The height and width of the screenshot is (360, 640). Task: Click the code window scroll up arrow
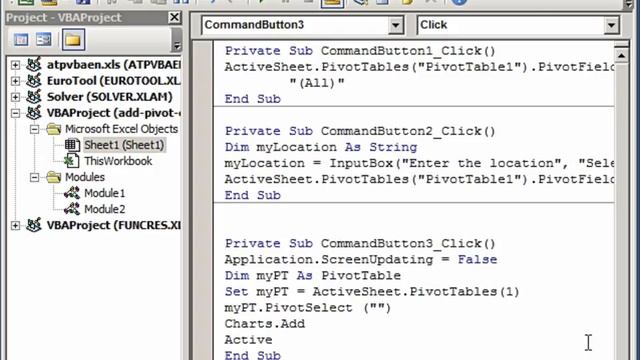pyautogui.click(x=621, y=55)
